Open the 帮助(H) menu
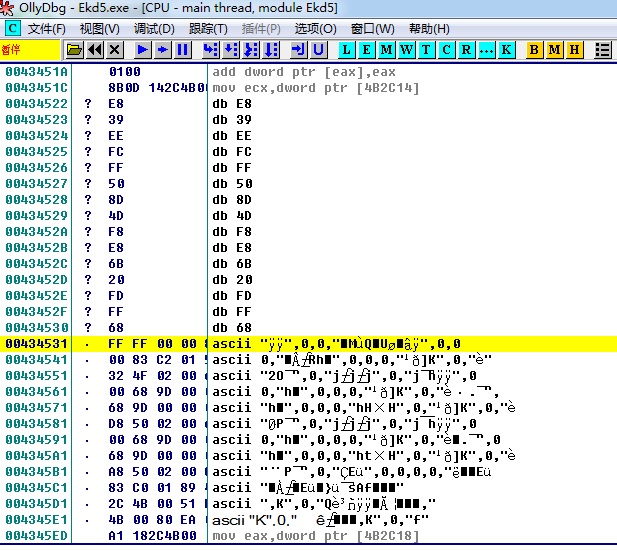This screenshot has height=551, width=617. (429, 28)
